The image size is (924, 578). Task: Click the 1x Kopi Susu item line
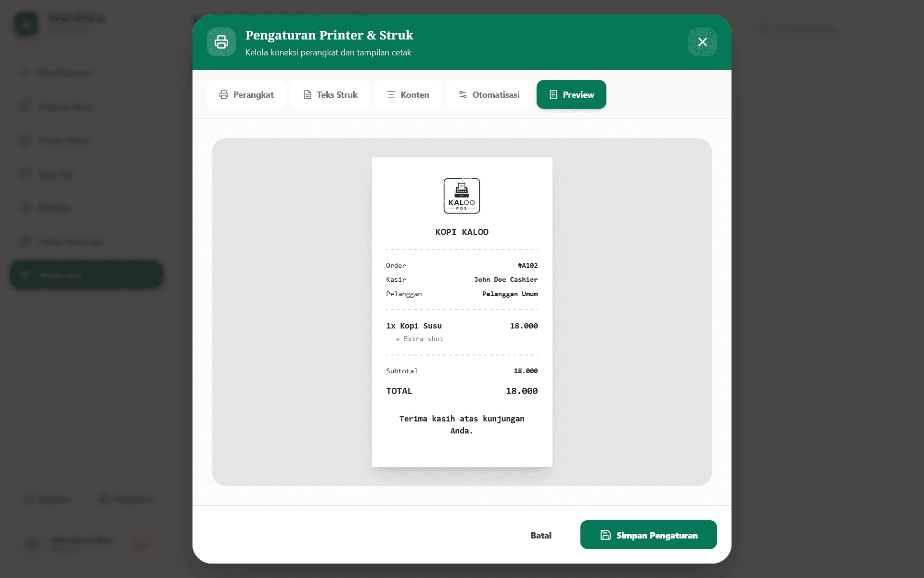click(462, 326)
